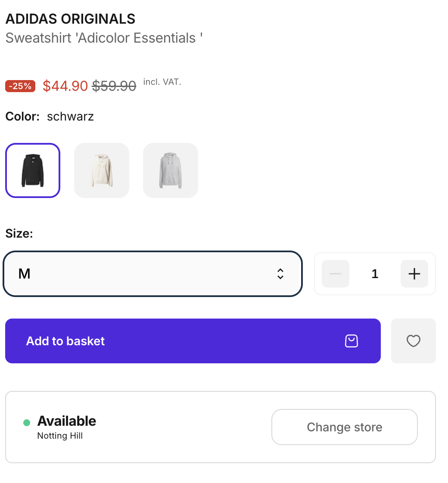Click the up-down chevron on the size selector
The width and height of the screenshot is (448, 483).
pyautogui.click(x=280, y=274)
